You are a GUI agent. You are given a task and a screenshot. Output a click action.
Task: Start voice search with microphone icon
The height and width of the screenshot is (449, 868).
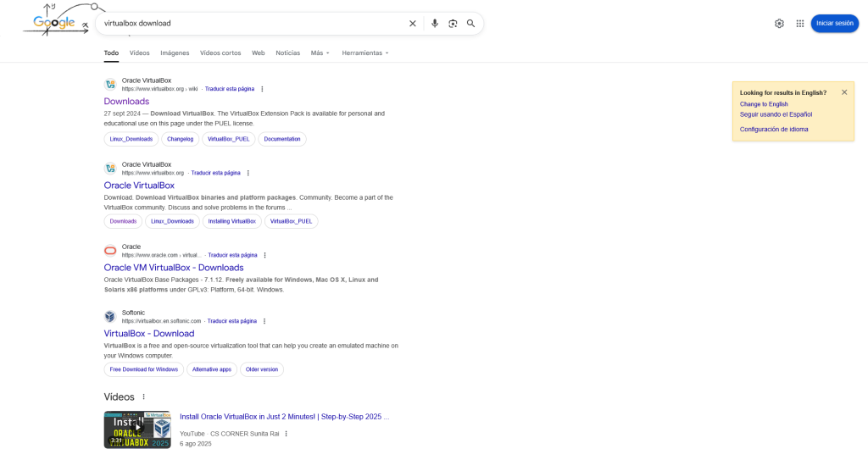tap(435, 24)
